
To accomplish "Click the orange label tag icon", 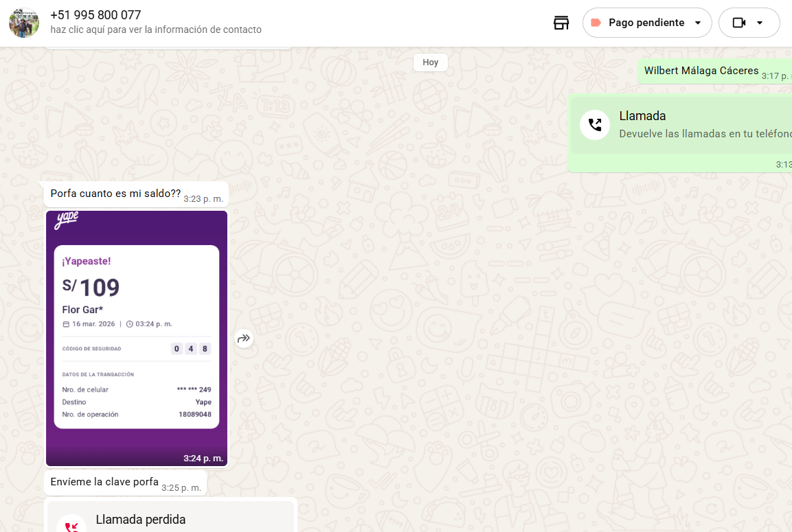I will coord(596,23).
